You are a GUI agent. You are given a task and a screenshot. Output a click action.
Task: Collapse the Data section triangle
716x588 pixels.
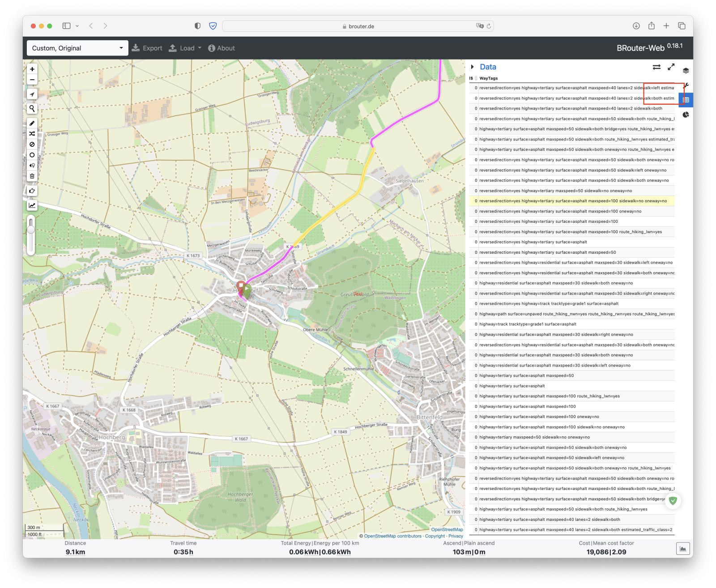(x=472, y=67)
